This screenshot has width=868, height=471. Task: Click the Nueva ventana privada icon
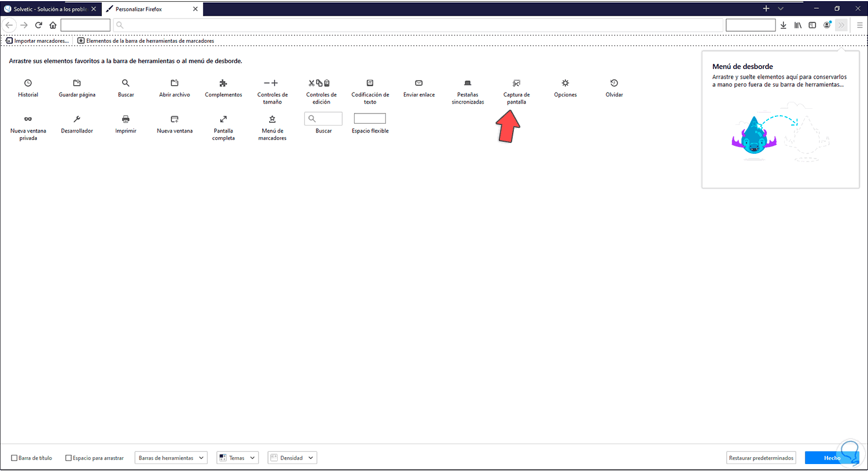click(x=28, y=119)
